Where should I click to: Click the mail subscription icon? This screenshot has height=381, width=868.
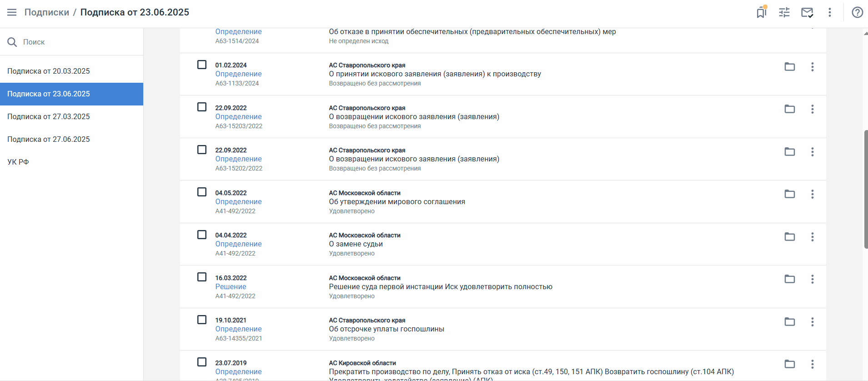(x=807, y=12)
